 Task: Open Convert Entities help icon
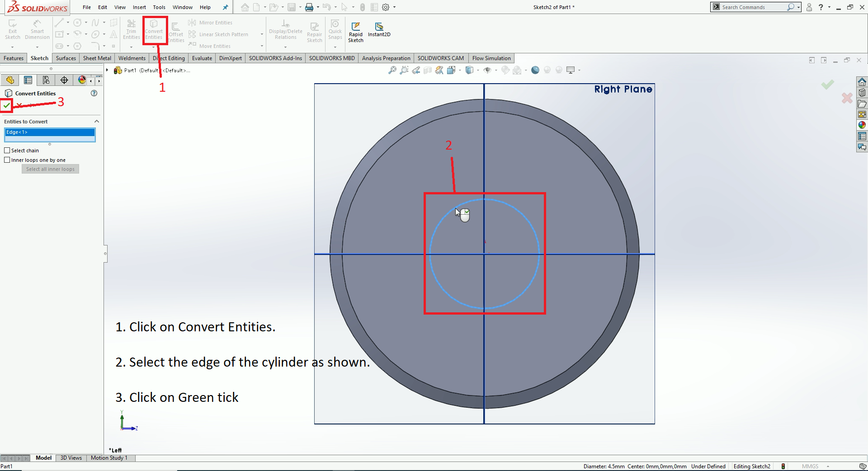[94, 93]
